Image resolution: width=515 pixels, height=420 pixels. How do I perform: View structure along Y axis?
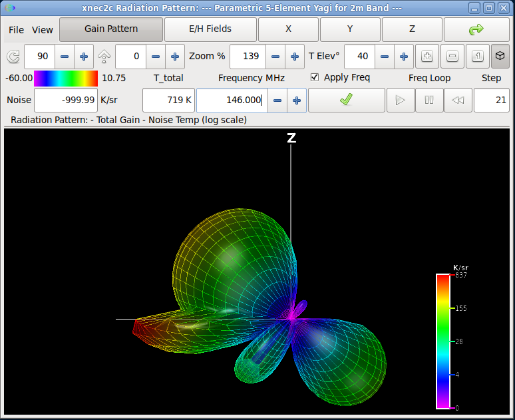point(350,29)
